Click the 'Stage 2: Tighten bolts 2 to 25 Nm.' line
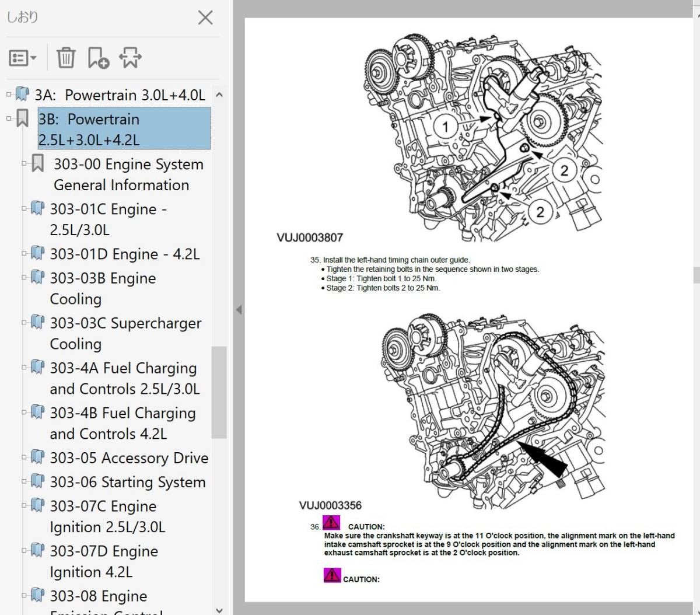The image size is (700, 615). pos(383,288)
